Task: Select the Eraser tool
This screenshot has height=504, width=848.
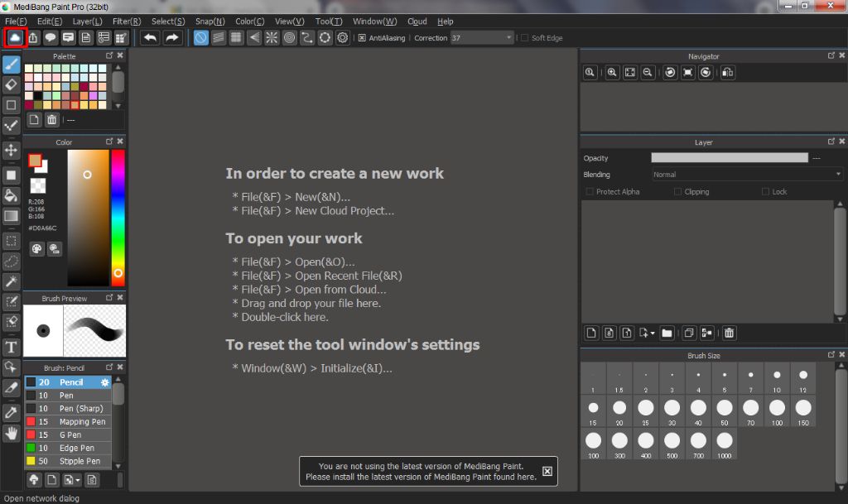Action: 12,84
